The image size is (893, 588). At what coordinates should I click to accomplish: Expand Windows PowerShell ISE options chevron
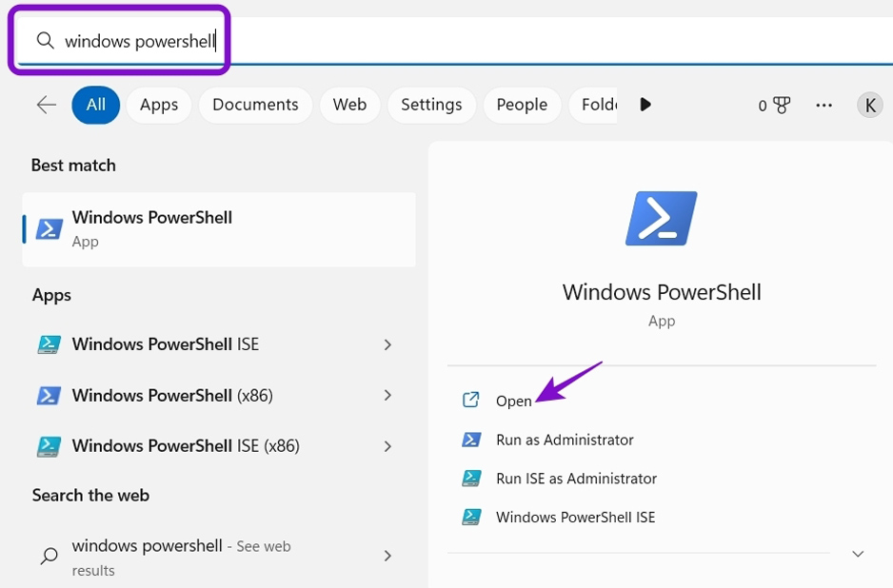point(387,344)
